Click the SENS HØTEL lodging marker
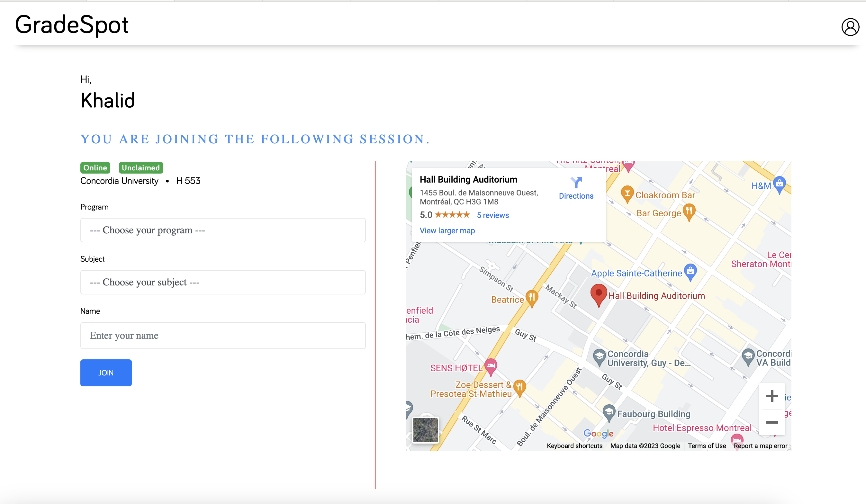866x504 pixels. [491, 365]
